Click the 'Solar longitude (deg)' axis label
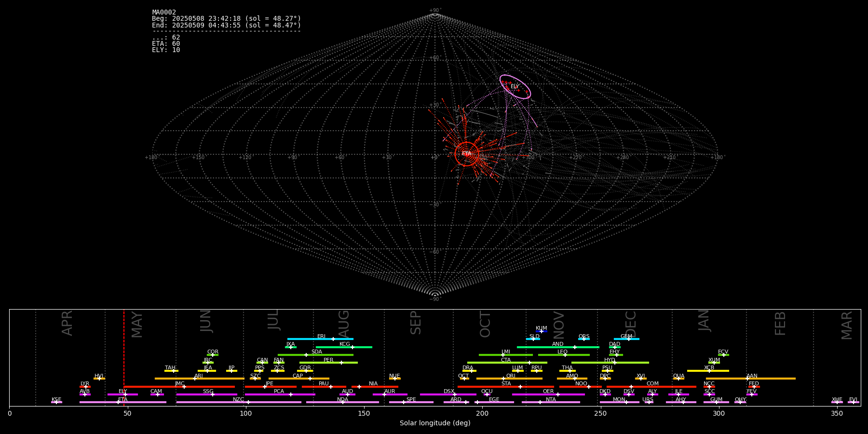The height and width of the screenshot is (434, 868). [x=435, y=423]
